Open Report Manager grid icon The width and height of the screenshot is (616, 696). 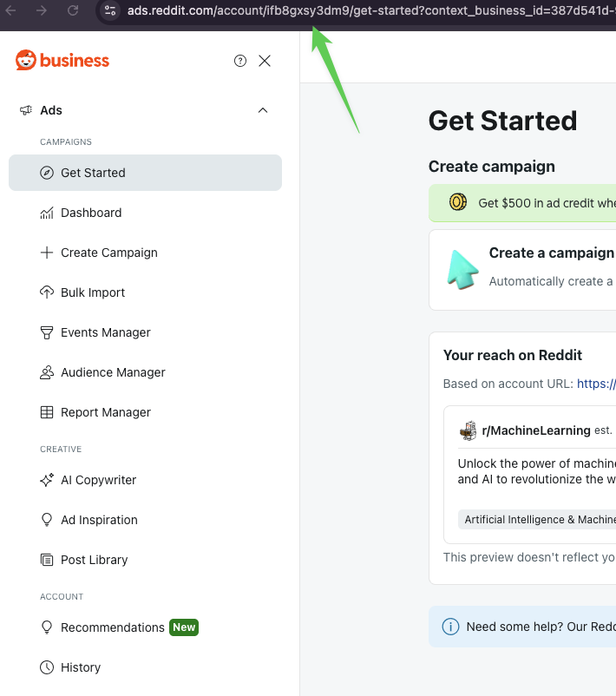46,412
